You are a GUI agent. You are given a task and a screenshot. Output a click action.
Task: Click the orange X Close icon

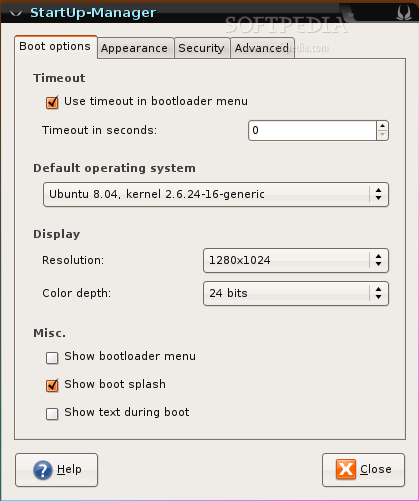[346, 469]
